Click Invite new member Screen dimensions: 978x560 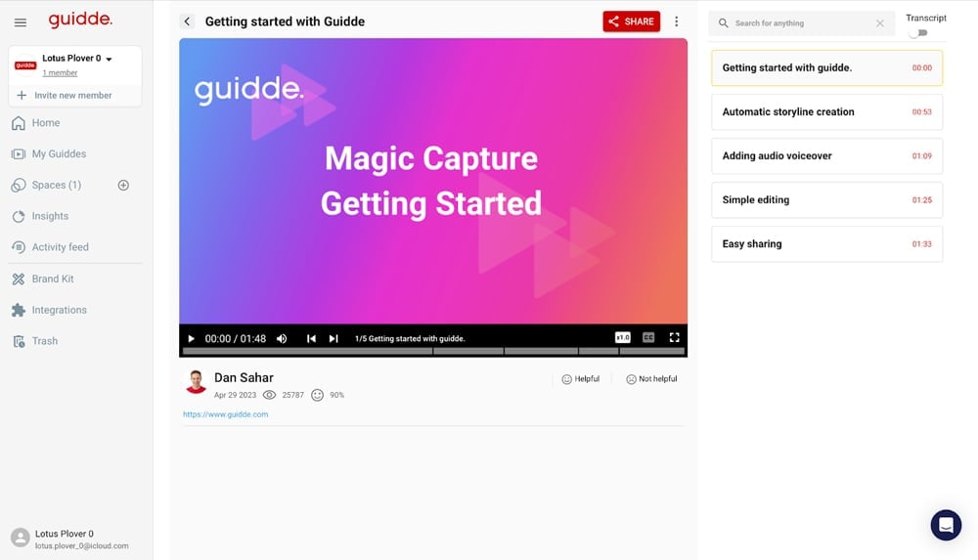[66, 96]
